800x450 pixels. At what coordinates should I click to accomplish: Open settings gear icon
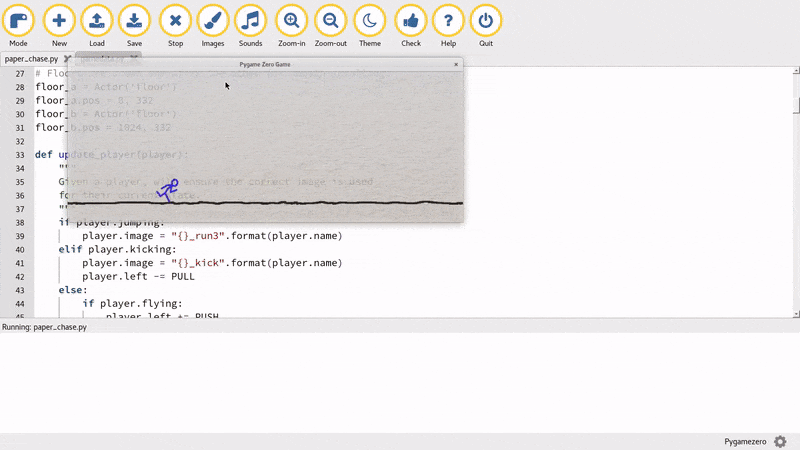780,441
